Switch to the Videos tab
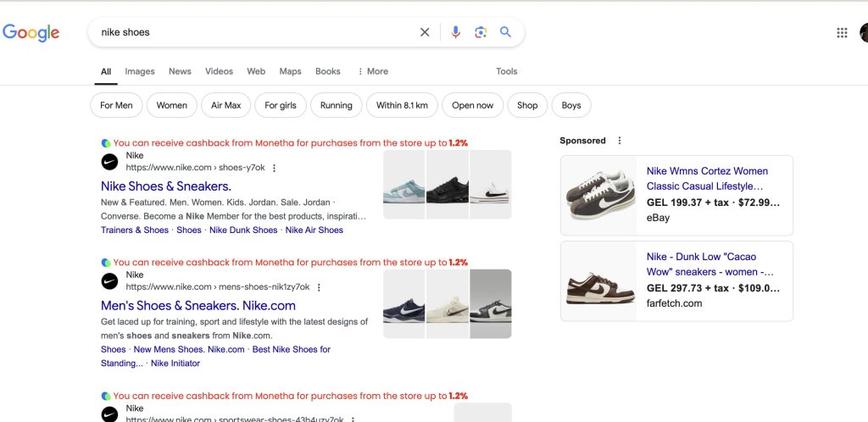This screenshot has height=422, width=868. coord(219,71)
